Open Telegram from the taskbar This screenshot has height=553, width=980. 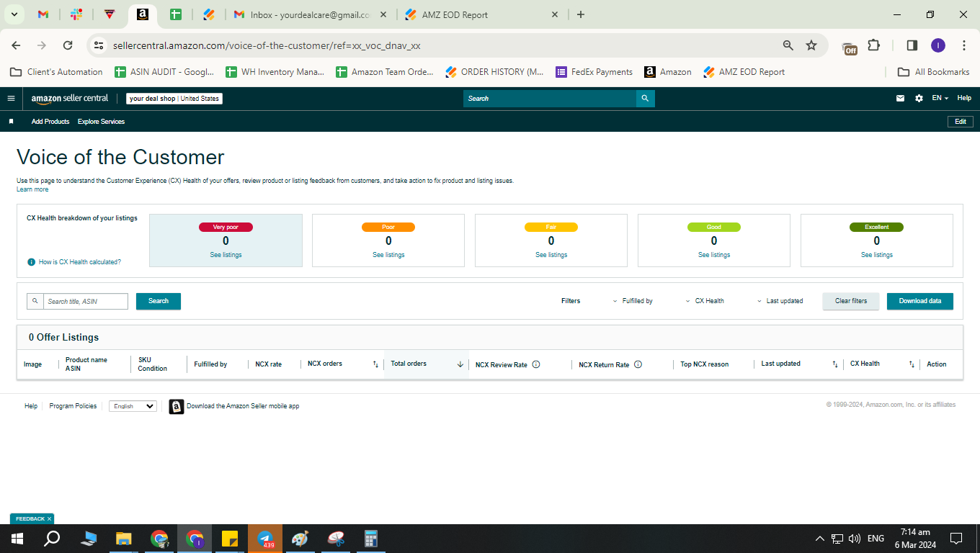point(265,539)
